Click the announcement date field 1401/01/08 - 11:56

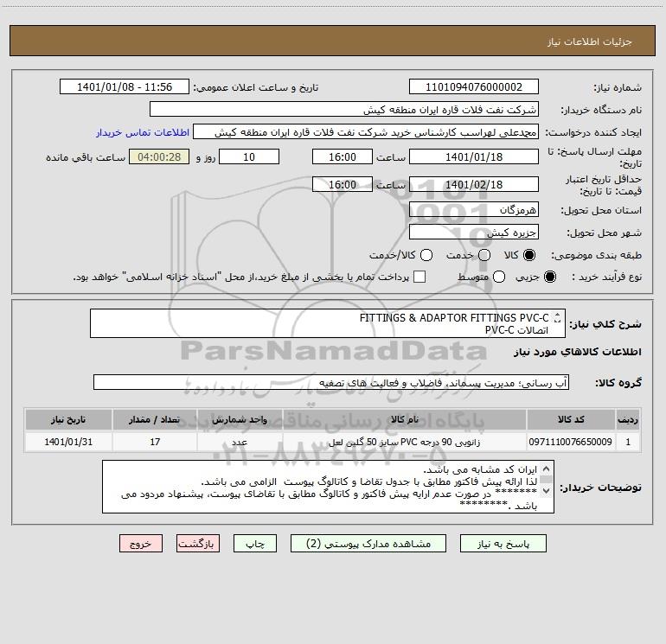125,87
